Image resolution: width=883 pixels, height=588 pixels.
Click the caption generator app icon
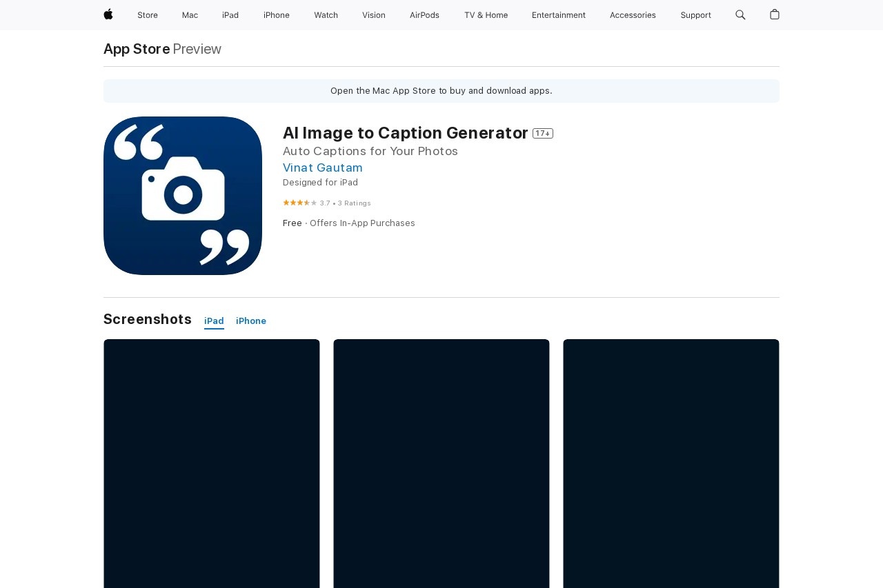coord(183,196)
